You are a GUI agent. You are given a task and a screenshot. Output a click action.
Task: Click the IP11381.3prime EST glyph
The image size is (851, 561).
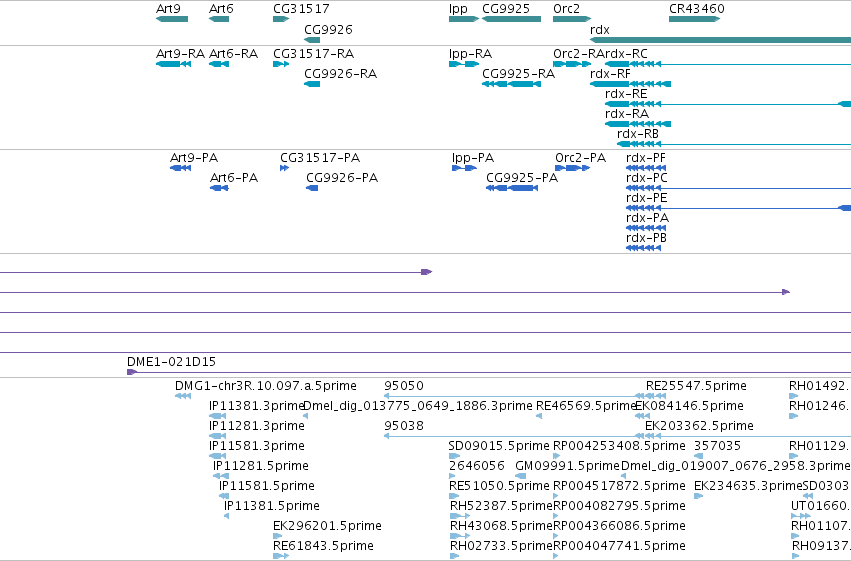point(218,416)
